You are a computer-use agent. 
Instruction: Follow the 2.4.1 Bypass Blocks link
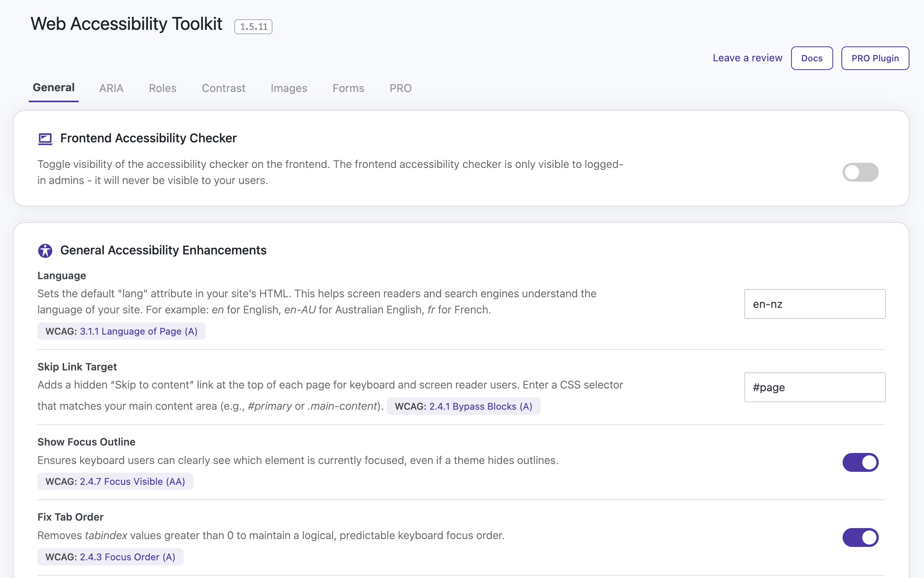(x=480, y=407)
